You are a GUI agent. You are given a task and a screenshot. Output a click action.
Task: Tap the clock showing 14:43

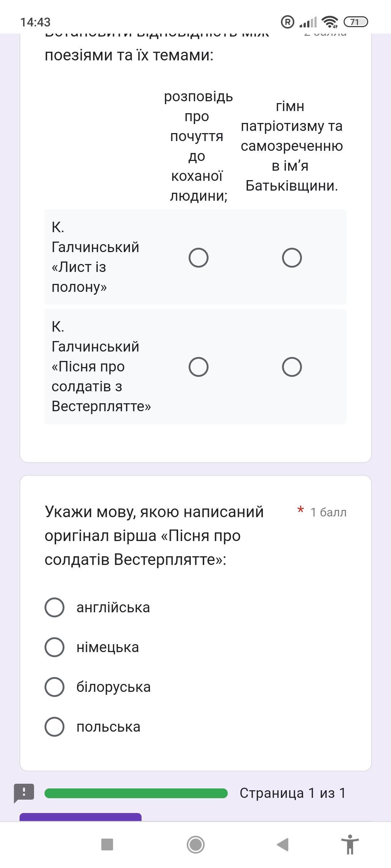[35, 22]
